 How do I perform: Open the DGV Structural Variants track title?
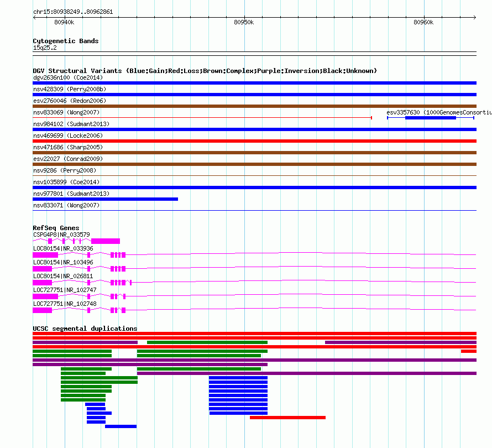tap(205, 71)
